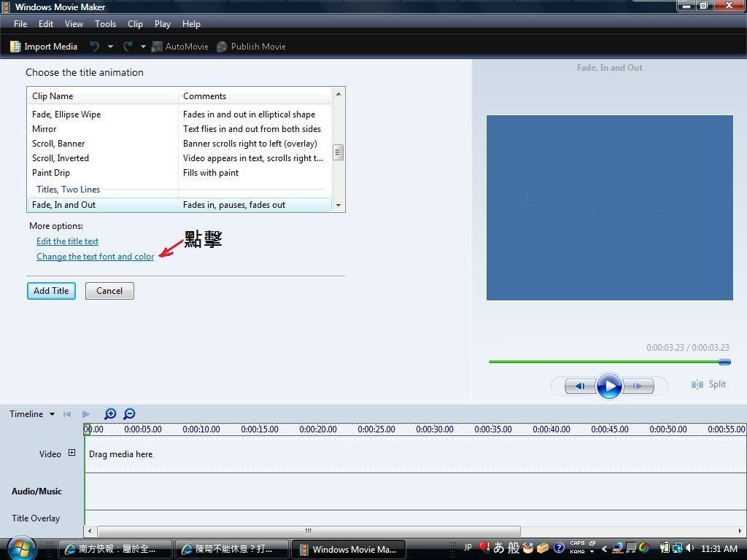Viewport: 747px width, 560px height.
Task: Open the Help menu
Action: 192,24
